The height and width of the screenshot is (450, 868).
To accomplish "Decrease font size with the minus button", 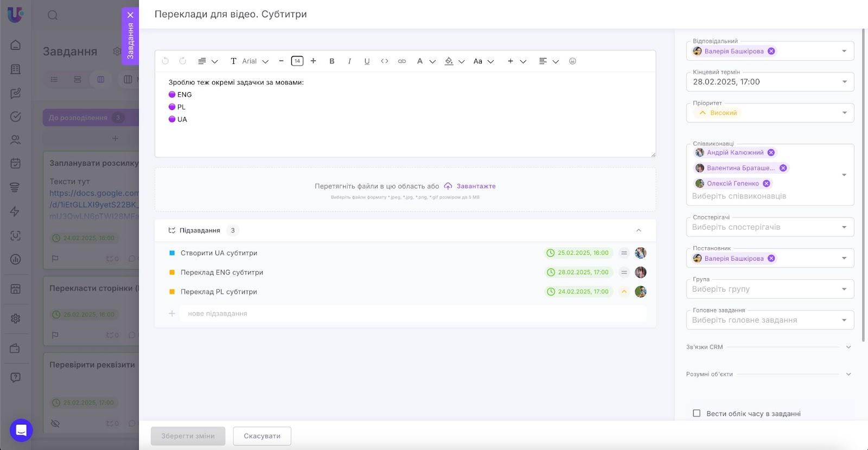I will pos(281,61).
